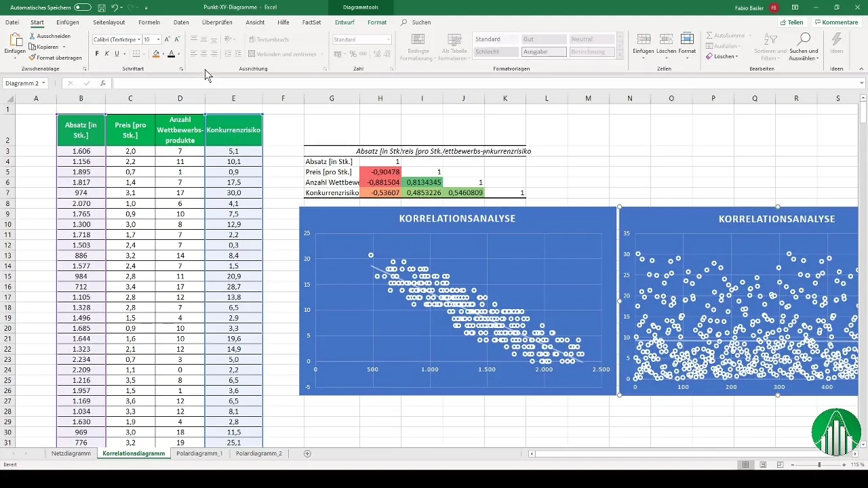Open the font size 10 dropdown
The width and height of the screenshot is (868, 488).
[158, 40]
